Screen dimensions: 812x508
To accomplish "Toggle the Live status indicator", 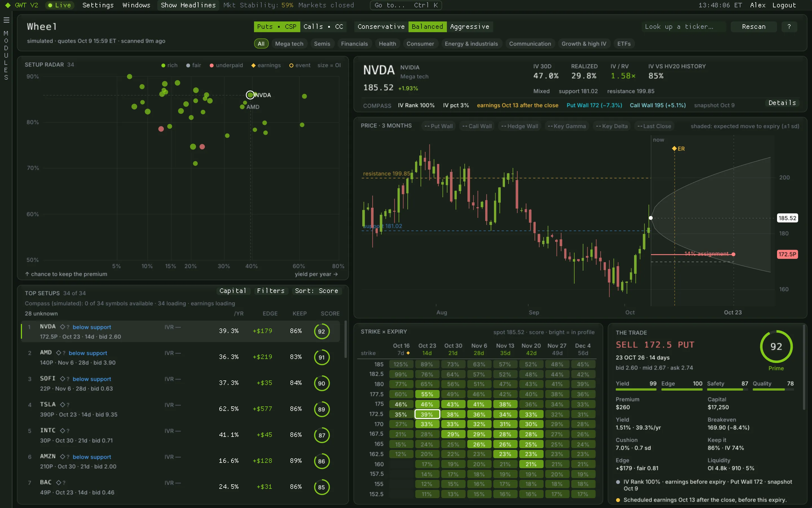I will click(59, 5).
